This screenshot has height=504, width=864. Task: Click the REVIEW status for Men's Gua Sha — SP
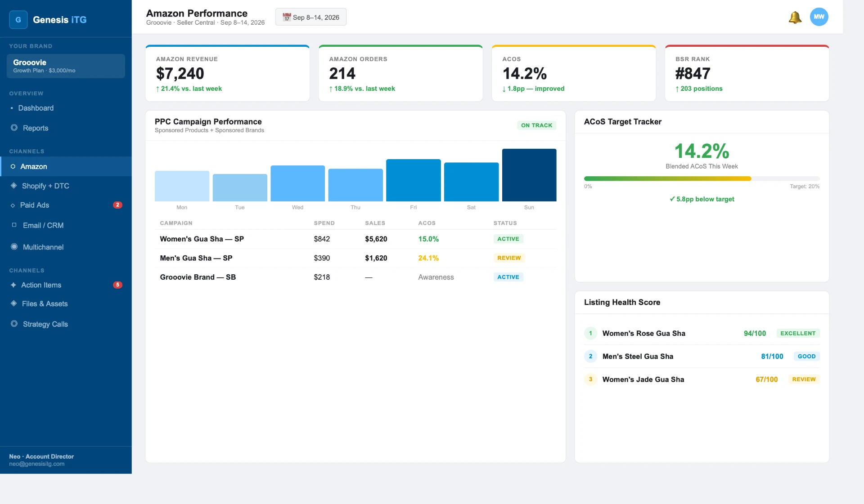pos(509,258)
